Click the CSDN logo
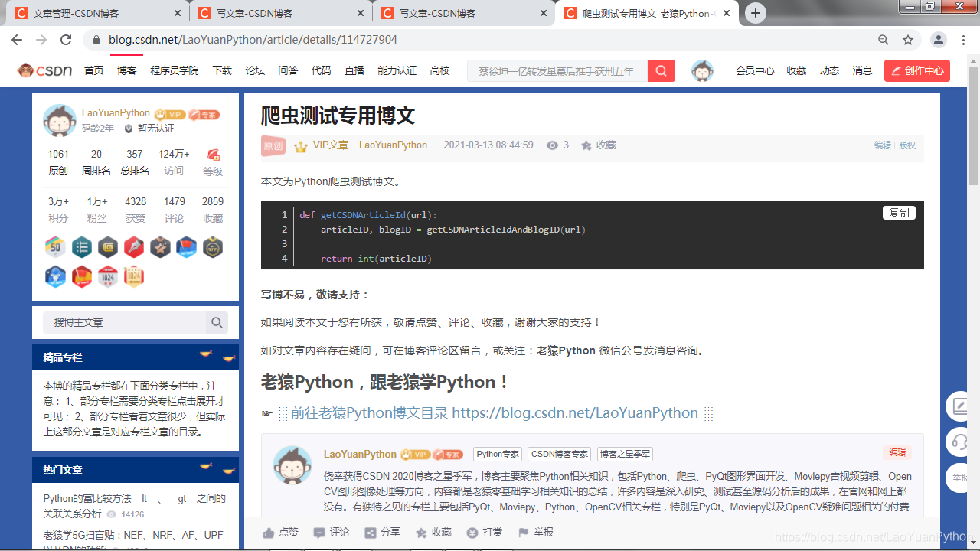Screen dimensions: 980x551 45,70
